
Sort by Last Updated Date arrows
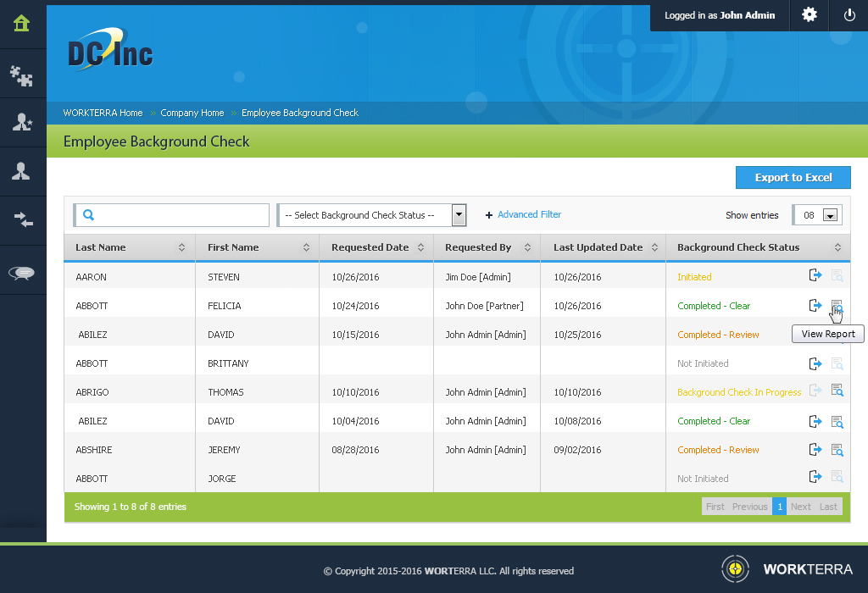click(x=654, y=247)
